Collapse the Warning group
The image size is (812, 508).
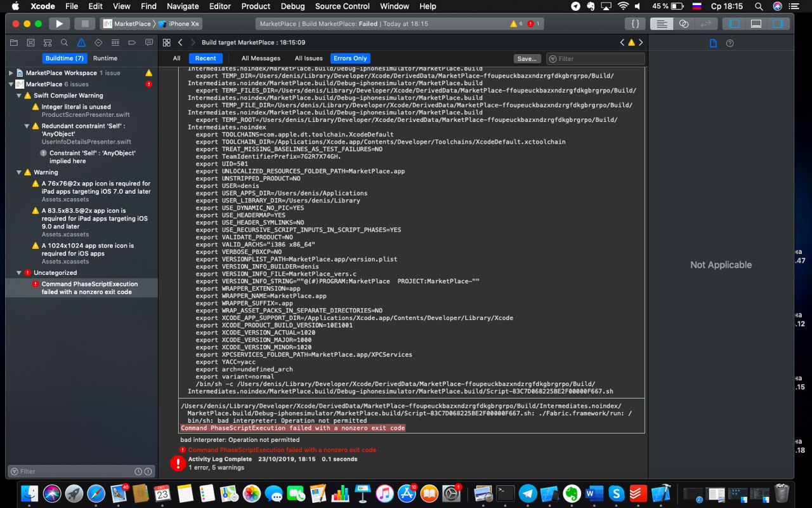pos(19,172)
